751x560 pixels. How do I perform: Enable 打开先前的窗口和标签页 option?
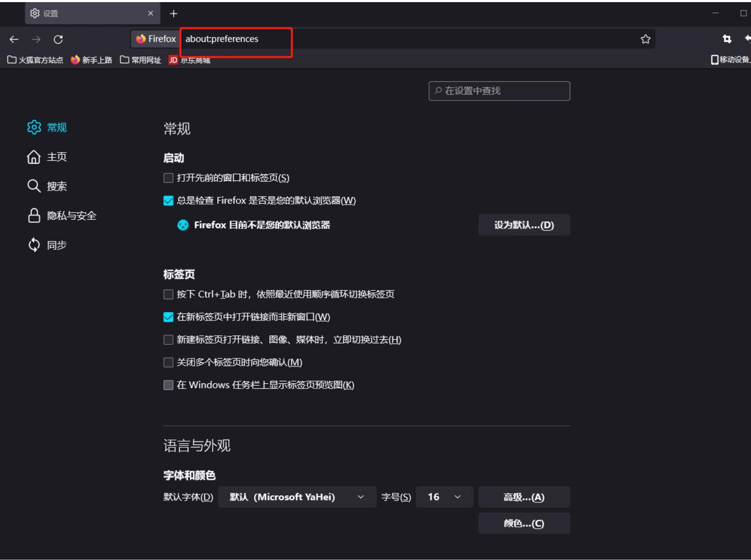click(x=168, y=179)
